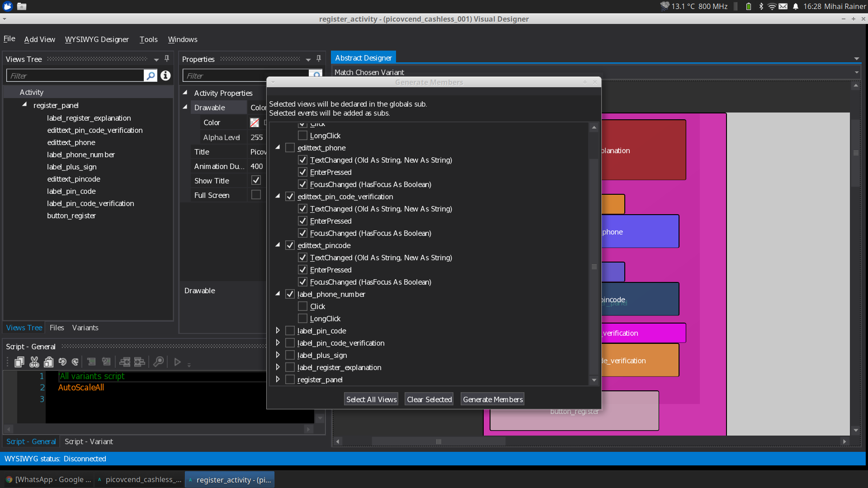868x488 pixels.
Task: Click the Cut scissors icon
Action: [x=34, y=362]
